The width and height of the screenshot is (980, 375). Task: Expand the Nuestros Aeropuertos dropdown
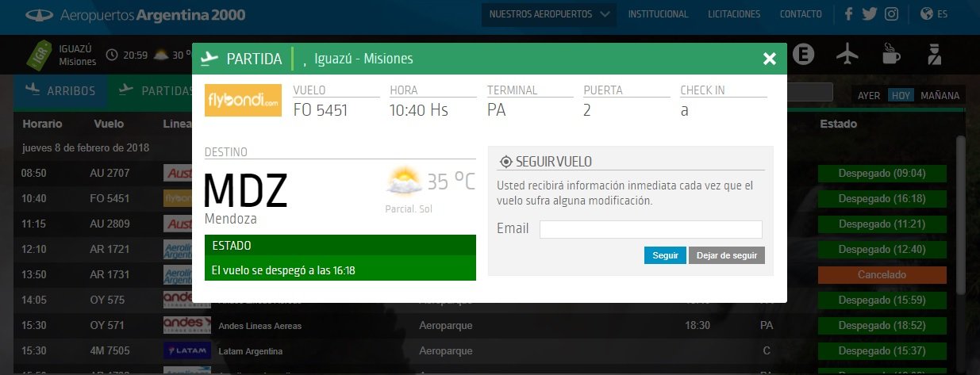pos(551,14)
